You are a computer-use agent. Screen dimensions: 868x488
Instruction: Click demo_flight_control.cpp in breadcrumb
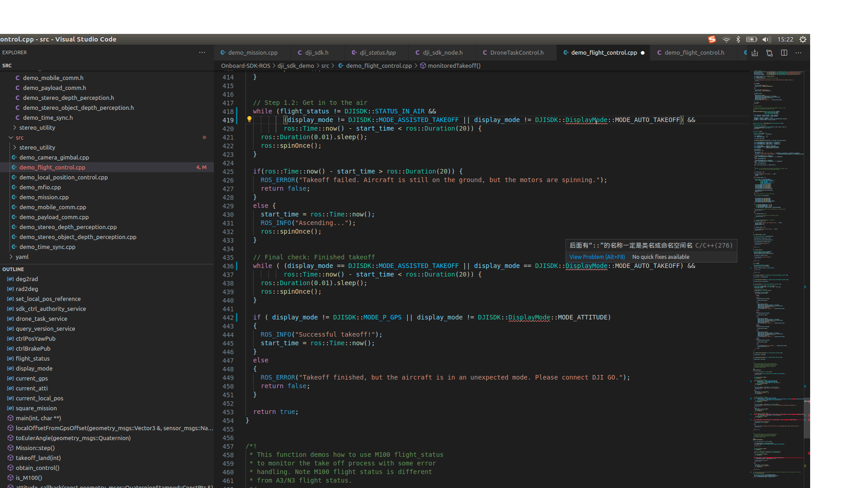point(379,66)
